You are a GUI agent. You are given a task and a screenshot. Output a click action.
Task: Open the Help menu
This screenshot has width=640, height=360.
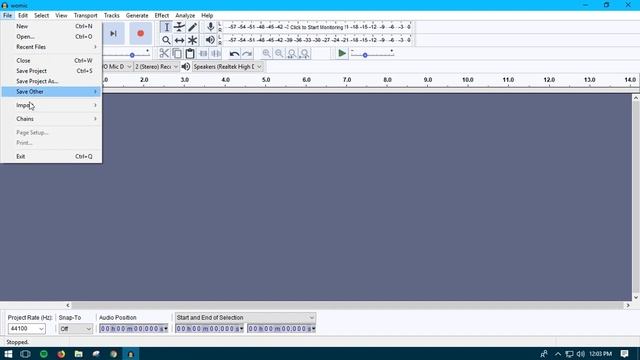(x=207, y=16)
